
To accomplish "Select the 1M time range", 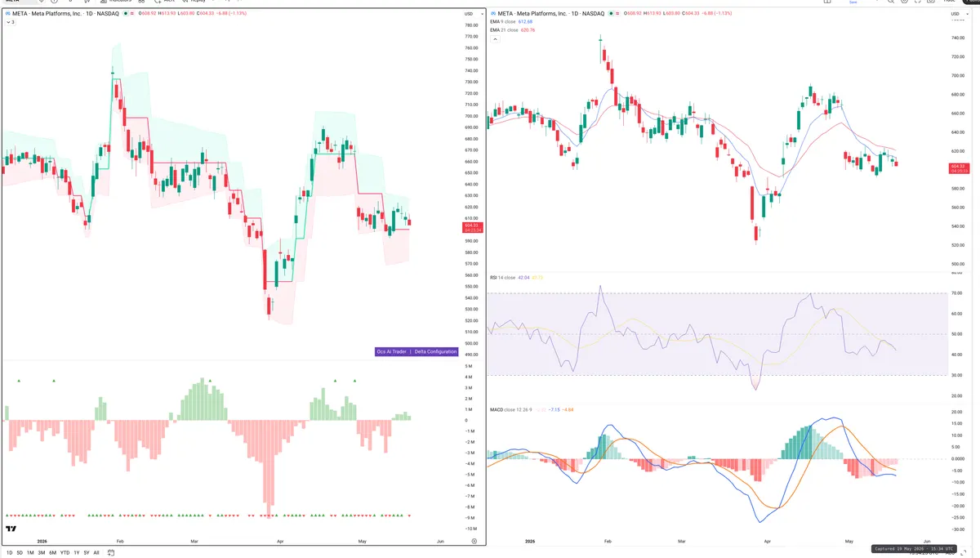I will (x=30, y=553).
